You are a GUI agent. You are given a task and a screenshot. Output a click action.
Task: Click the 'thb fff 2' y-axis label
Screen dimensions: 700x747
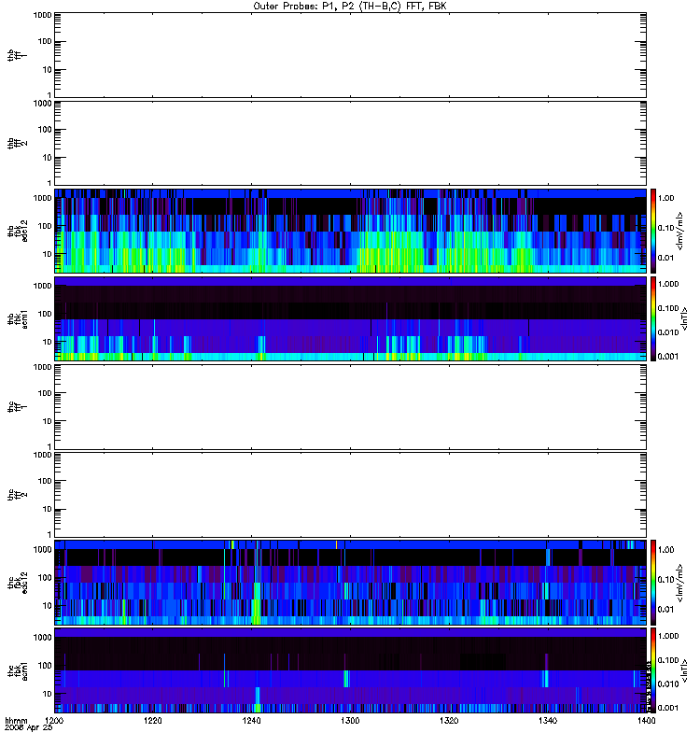(x=17, y=143)
